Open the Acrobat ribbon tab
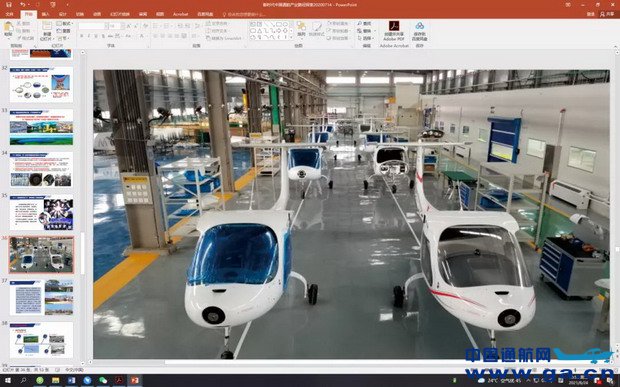The image size is (620, 387). pos(180,14)
